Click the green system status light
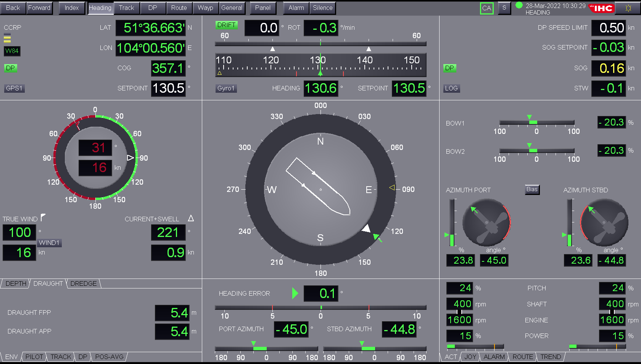641x364 pixels. coord(519,5)
